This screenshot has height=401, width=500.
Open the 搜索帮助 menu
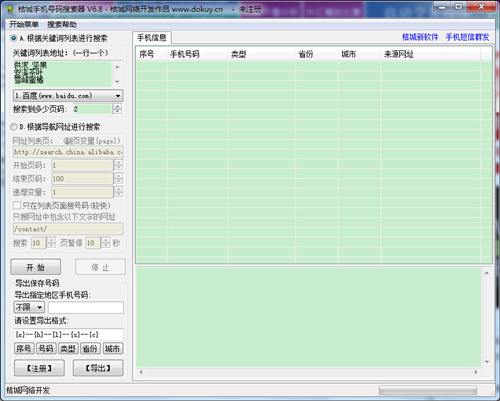(x=62, y=24)
